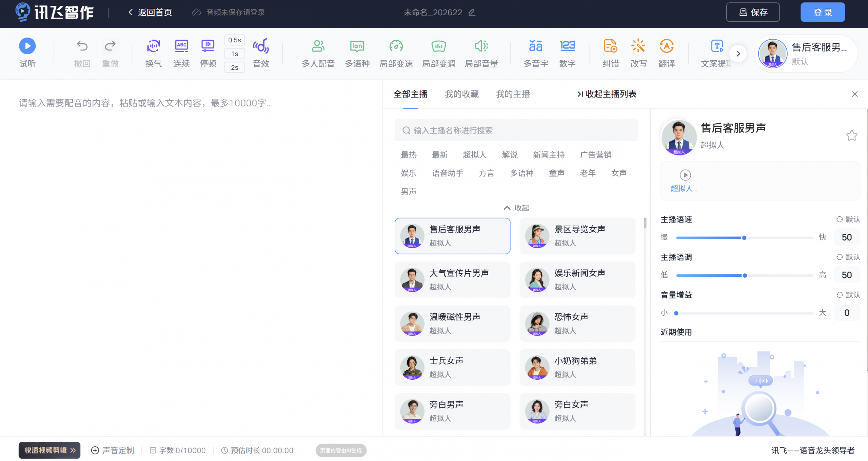The width and height of the screenshot is (868, 461).
Task: Select the 停顿 pause insertion tool
Action: [208, 53]
